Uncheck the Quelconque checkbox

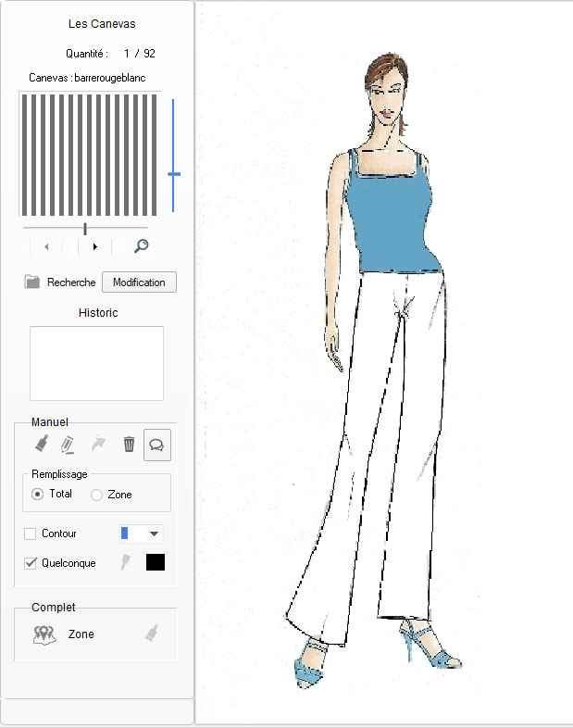31,562
